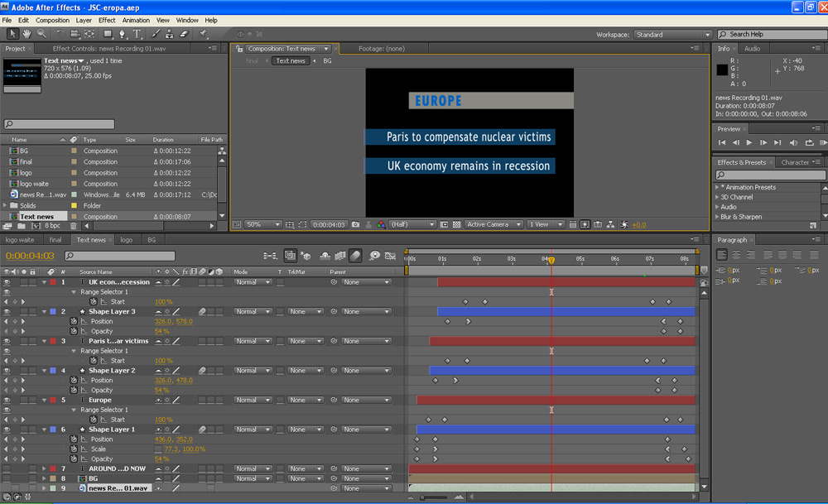828x504 pixels.
Task: Click the viewer timecode button below composition
Action: coord(329,225)
